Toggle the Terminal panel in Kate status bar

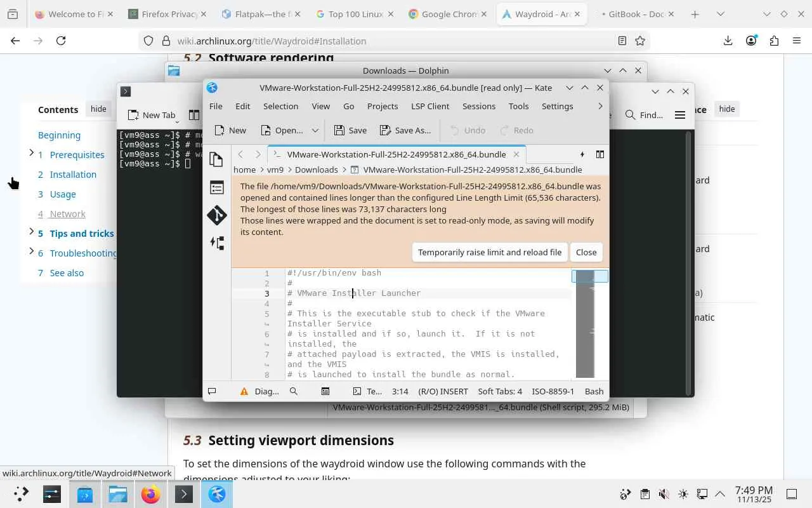click(367, 391)
